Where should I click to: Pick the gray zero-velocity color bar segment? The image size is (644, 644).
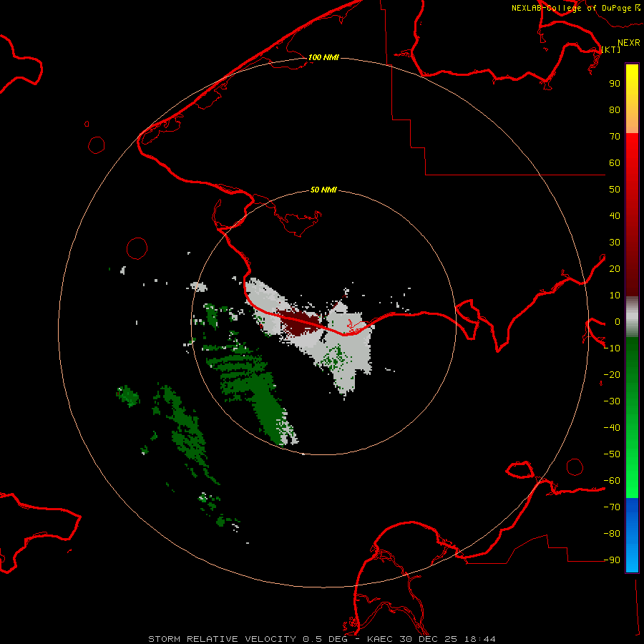click(632, 317)
